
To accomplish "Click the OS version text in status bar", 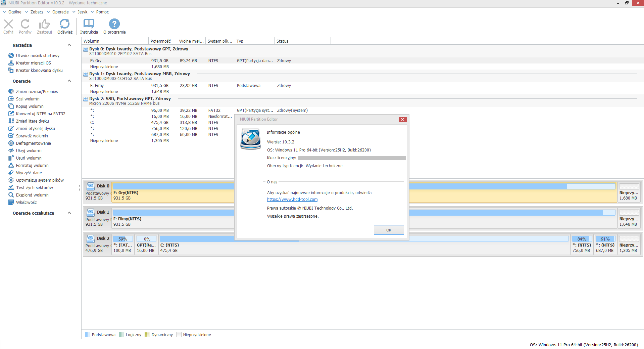I will coord(584,345).
